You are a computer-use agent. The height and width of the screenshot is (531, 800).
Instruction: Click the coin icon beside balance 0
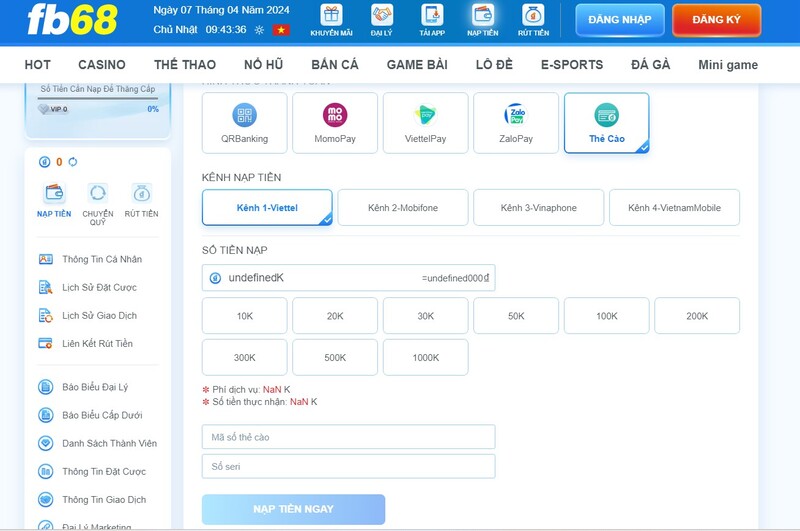click(x=44, y=162)
